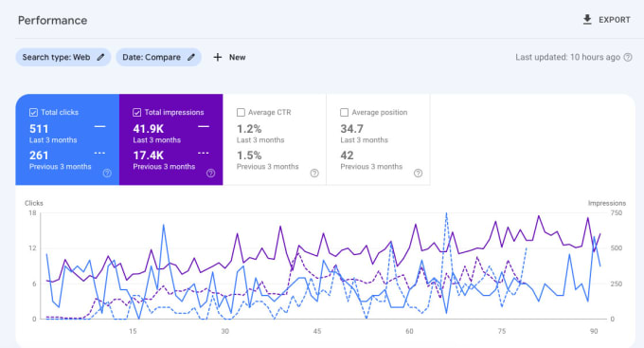Click the Impressions axis label
Viewport: 644px width, 348px height.
coord(607,203)
